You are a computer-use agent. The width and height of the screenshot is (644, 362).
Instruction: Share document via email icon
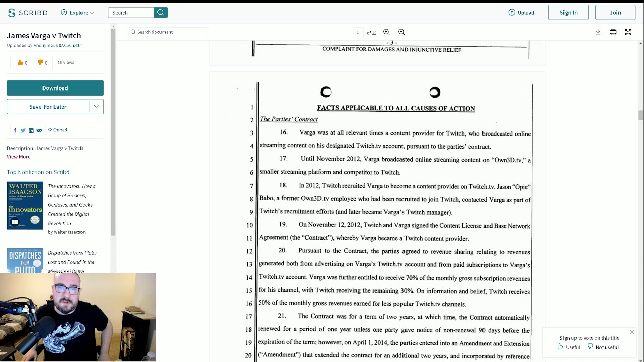pyautogui.click(x=39, y=130)
